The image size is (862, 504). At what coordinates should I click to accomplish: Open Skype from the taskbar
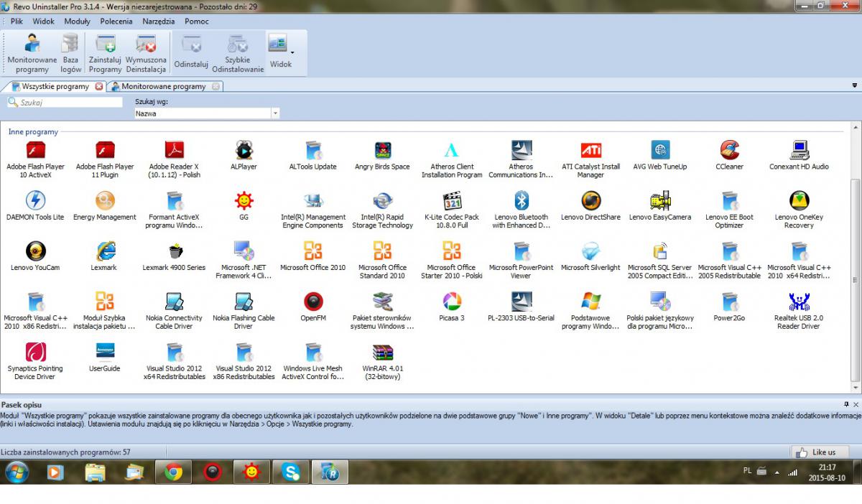pos(291,472)
